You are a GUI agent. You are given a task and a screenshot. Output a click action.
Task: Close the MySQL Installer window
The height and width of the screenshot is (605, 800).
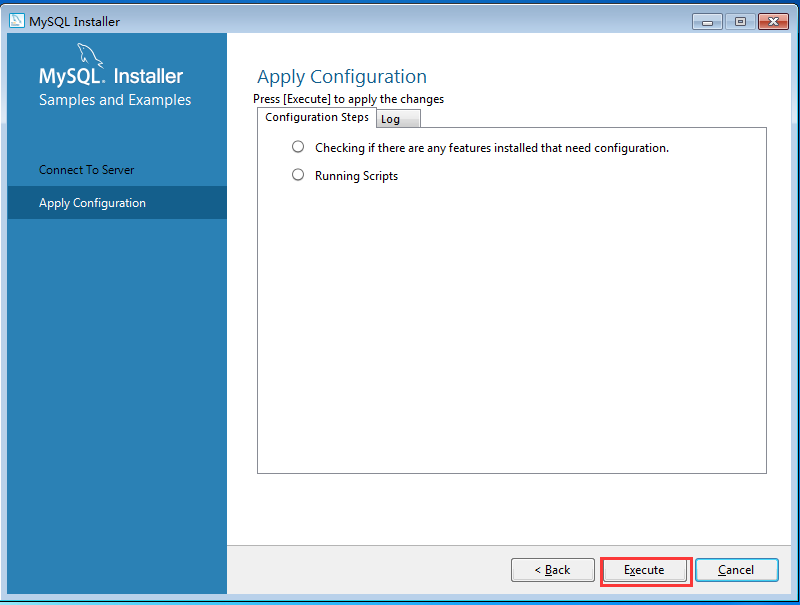(773, 21)
